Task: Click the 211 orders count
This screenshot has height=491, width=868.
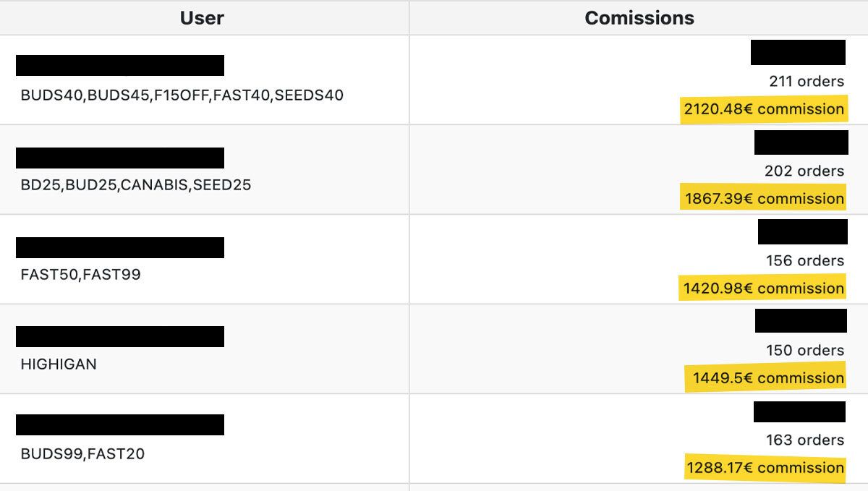Action: 807,81
